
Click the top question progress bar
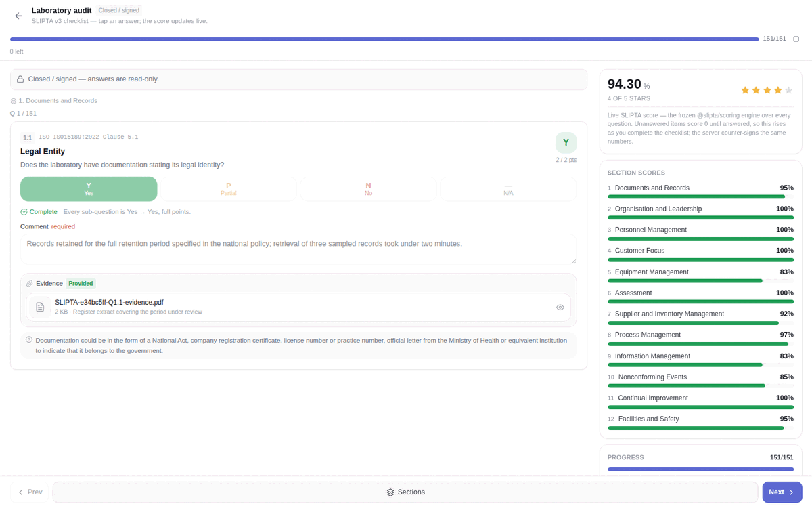pos(384,39)
